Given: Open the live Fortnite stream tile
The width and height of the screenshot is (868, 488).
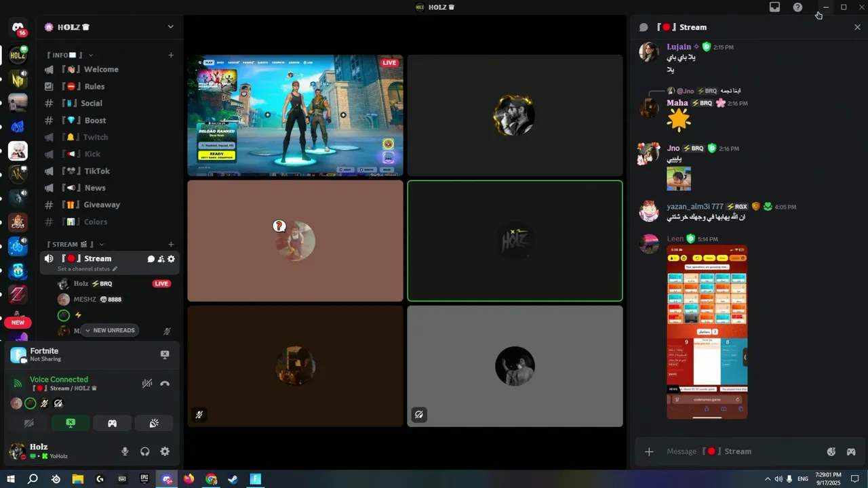Looking at the screenshot, I should (295, 115).
